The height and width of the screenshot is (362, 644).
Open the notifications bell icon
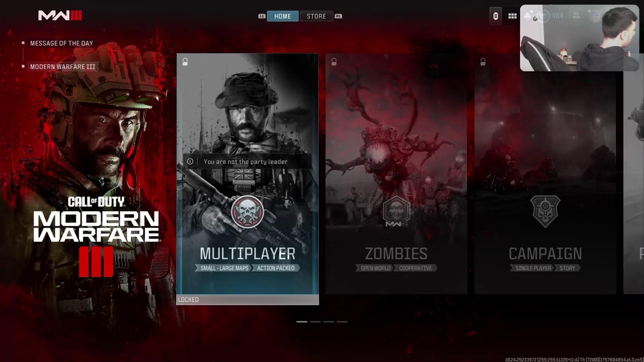[x=528, y=16]
